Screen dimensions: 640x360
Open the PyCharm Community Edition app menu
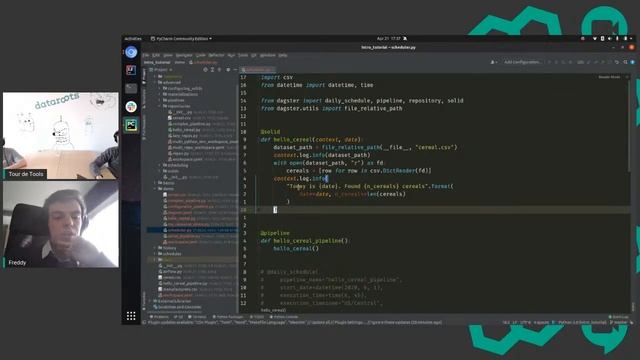tap(181, 39)
